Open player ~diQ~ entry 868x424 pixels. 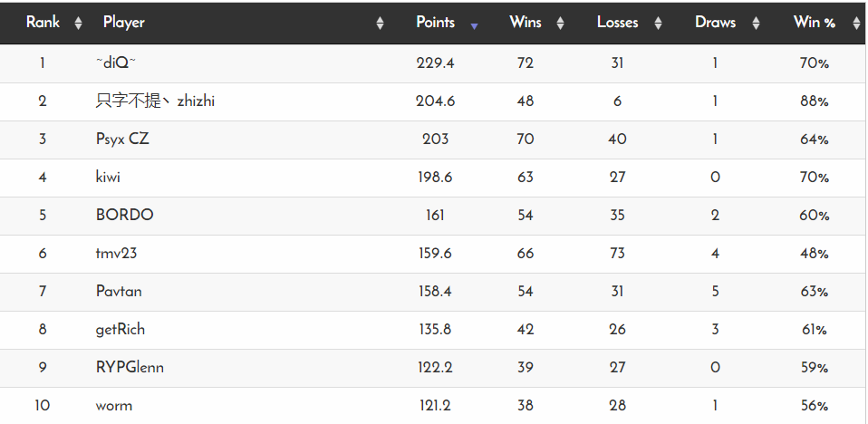point(116,63)
